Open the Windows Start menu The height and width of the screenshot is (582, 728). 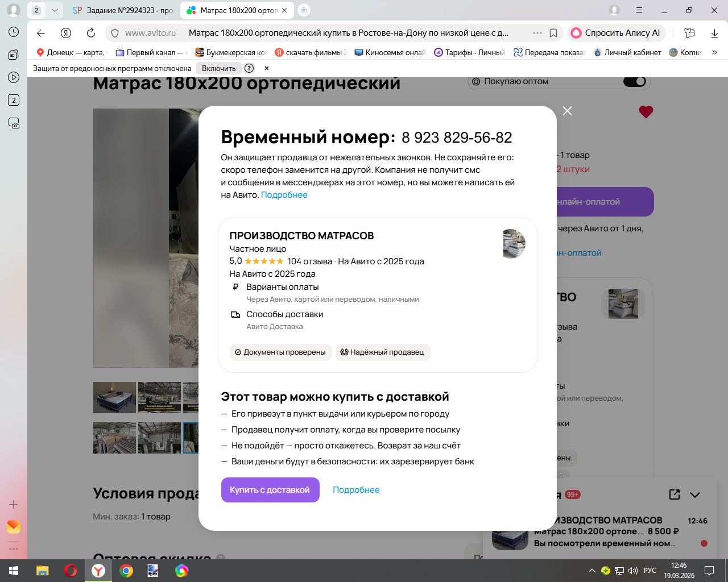[x=14, y=571]
